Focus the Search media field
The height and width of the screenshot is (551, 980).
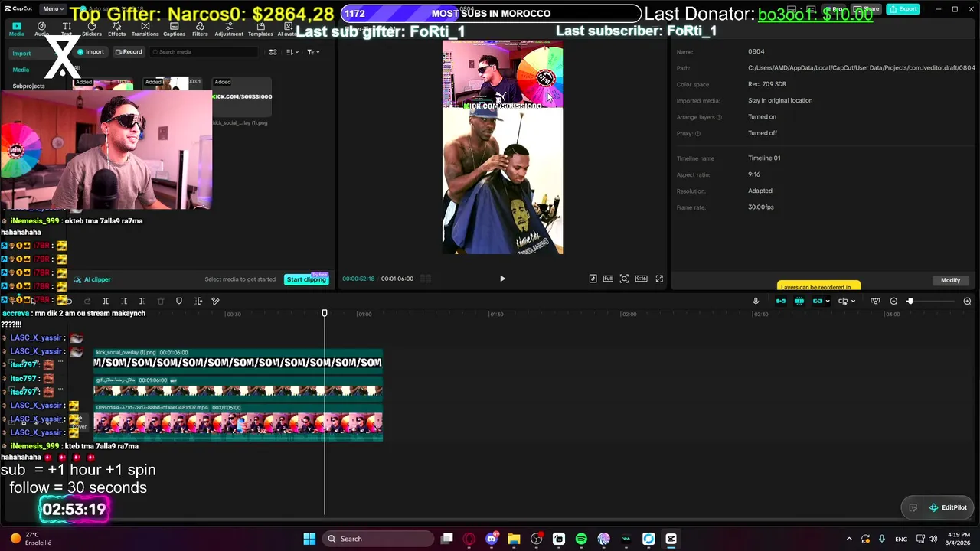point(204,52)
